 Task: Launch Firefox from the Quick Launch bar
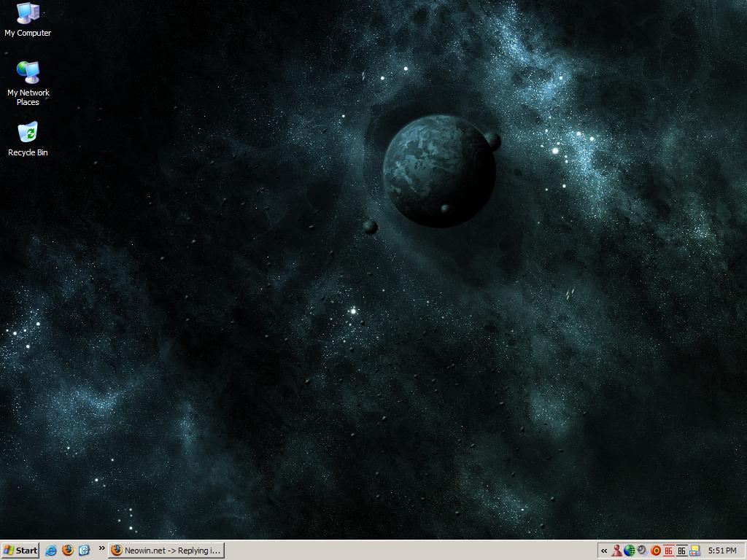[x=68, y=551]
